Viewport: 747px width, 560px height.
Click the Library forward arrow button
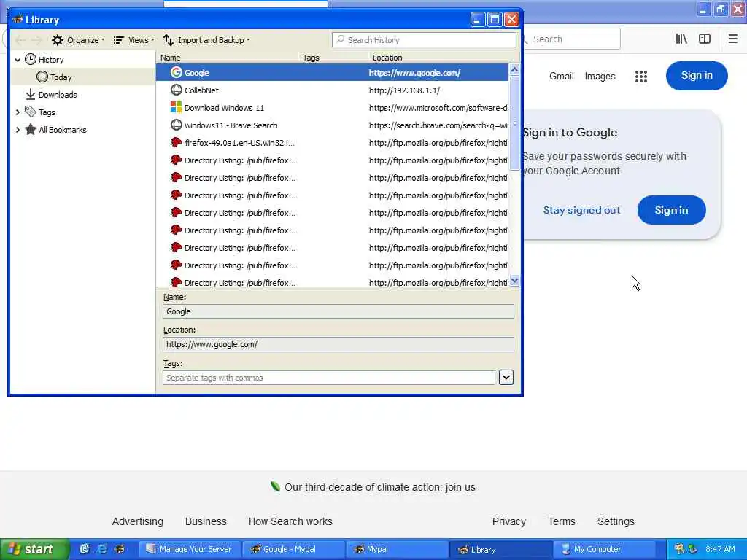tap(36, 40)
